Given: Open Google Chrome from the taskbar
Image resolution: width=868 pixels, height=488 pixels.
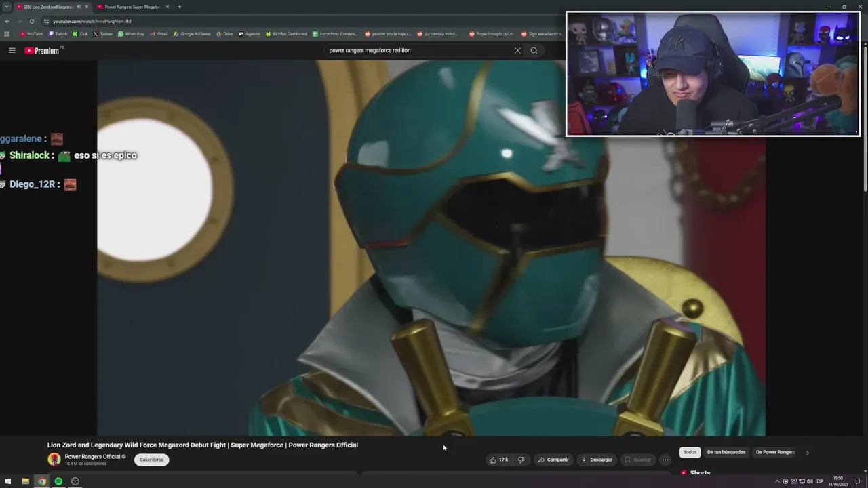Looking at the screenshot, I should click(42, 481).
